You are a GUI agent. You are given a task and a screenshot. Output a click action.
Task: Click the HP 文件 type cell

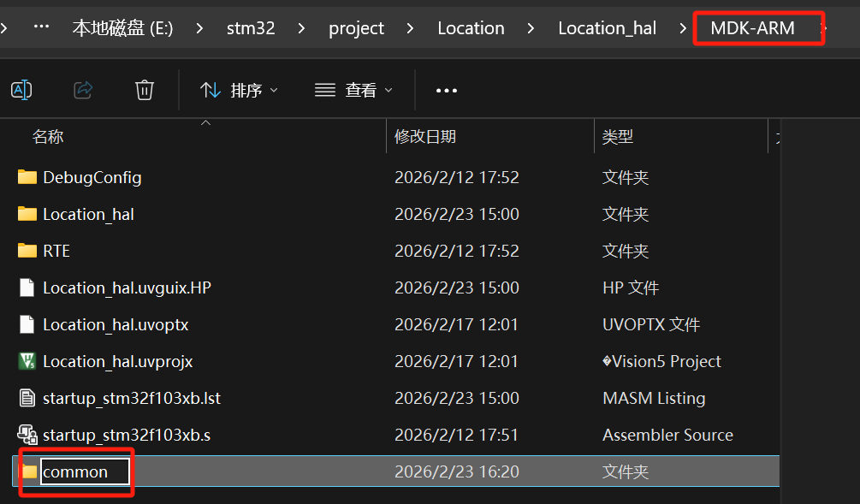coord(630,288)
